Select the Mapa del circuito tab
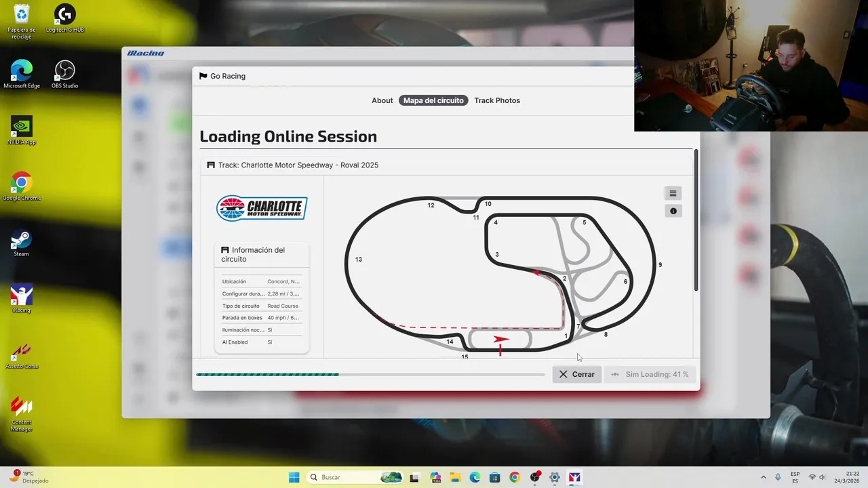The height and width of the screenshot is (488, 868). 433,100
